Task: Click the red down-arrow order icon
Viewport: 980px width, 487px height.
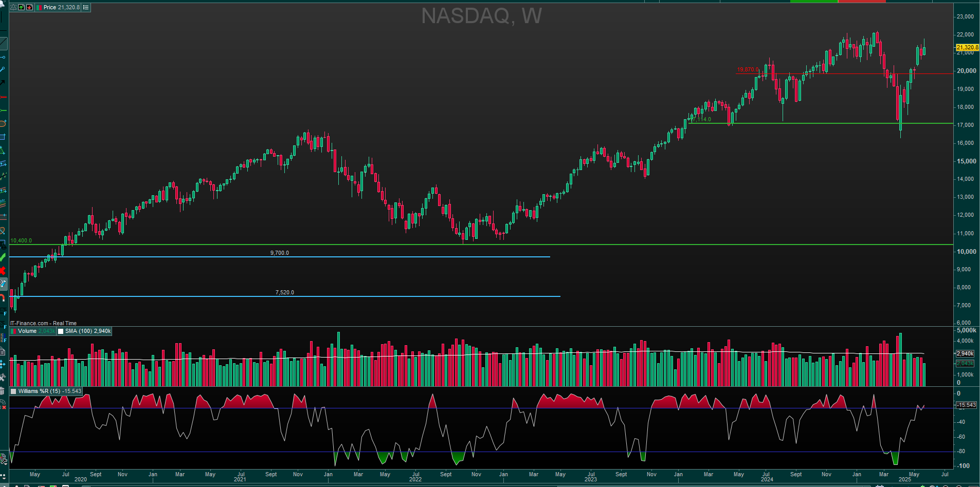Action: tap(29, 7)
